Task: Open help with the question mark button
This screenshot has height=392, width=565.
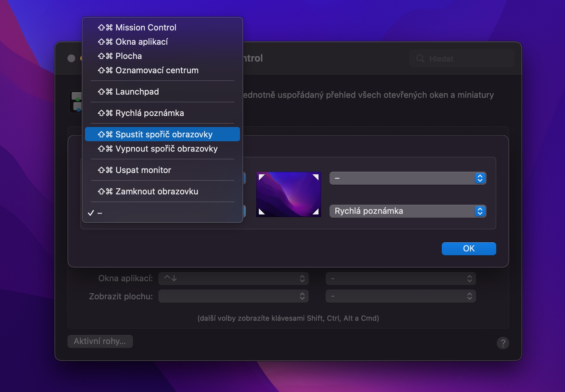Action: click(x=503, y=343)
